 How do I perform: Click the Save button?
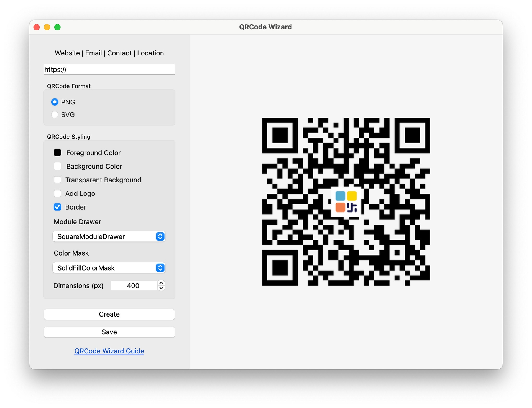click(109, 332)
